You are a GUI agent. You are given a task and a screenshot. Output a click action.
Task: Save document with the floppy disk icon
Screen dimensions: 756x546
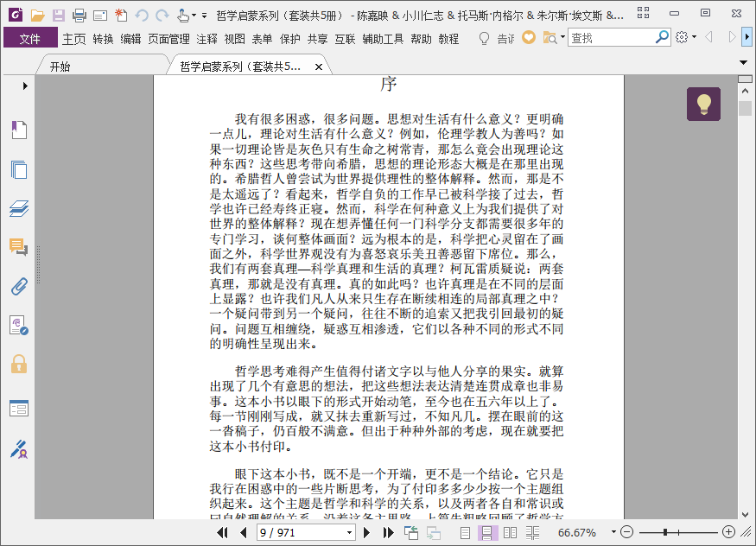(x=59, y=16)
